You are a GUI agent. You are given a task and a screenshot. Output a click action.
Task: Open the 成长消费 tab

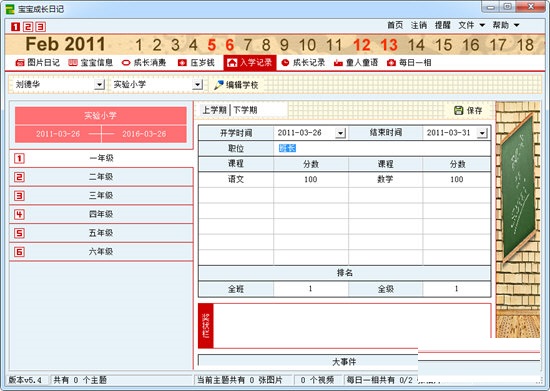[x=144, y=63]
